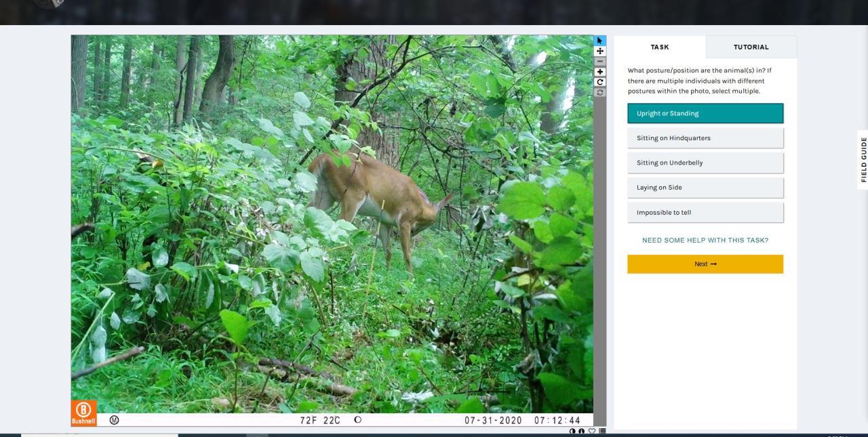Open the TUTORIAL tab
The height and width of the screenshot is (437, 868).
coord(751,47)
